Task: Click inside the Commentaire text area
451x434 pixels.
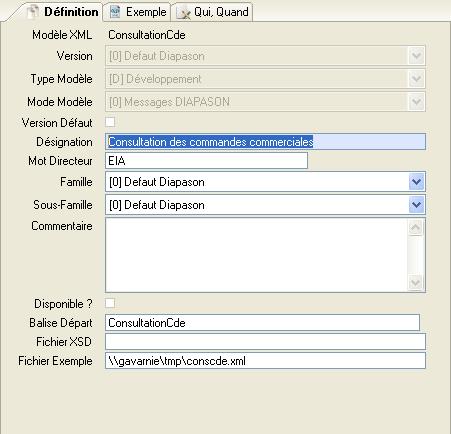Action: point(257,255)
